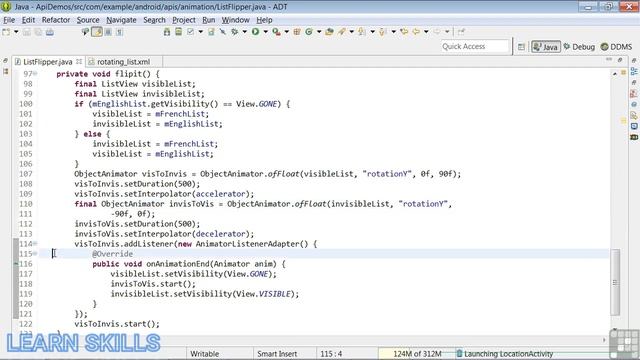The image size is (640, 360).
Task: Minimize the editor area button
Action: 609,60
